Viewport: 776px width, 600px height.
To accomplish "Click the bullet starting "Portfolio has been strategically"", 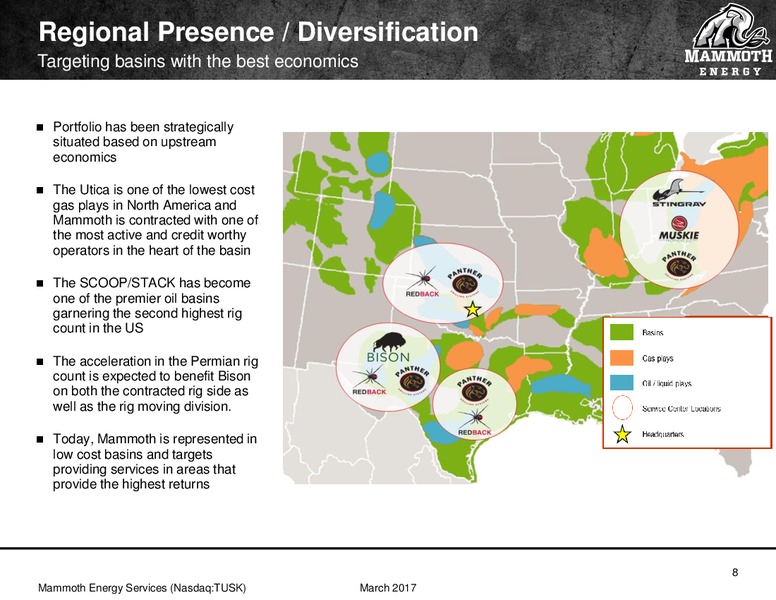I will (x=143, y=142).
